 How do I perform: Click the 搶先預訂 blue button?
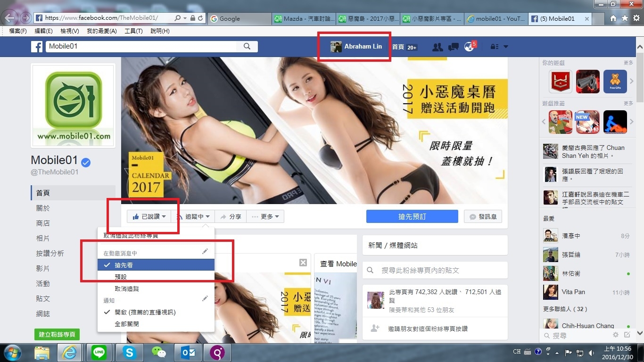412,216
